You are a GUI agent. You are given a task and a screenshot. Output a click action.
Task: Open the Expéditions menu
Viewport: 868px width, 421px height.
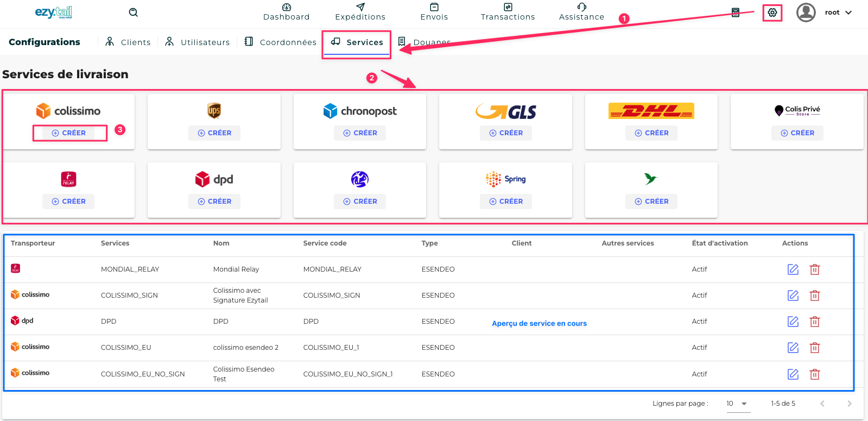click(360, 12)
